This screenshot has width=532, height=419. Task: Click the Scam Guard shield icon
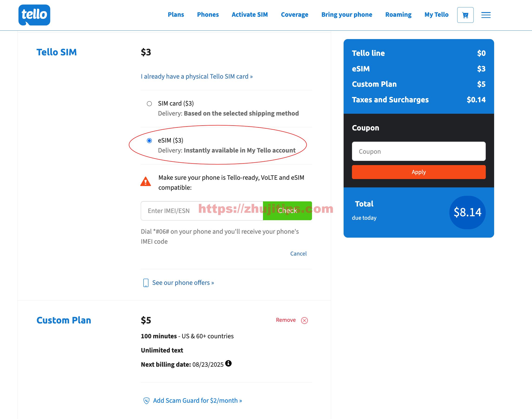coord(146,401)
